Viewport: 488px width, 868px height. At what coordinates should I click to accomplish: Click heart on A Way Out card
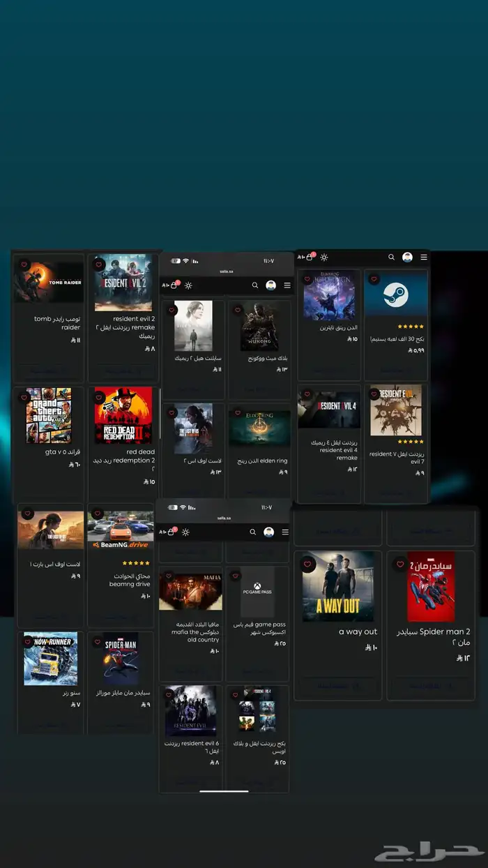click(307, 564)
